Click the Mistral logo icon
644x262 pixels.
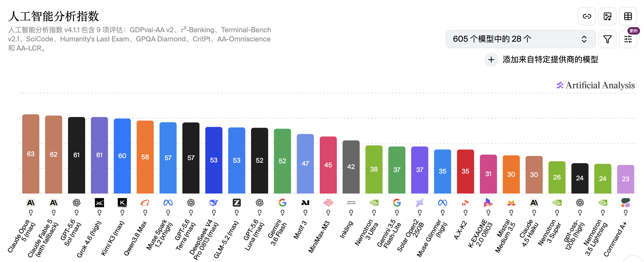(511, 203)
